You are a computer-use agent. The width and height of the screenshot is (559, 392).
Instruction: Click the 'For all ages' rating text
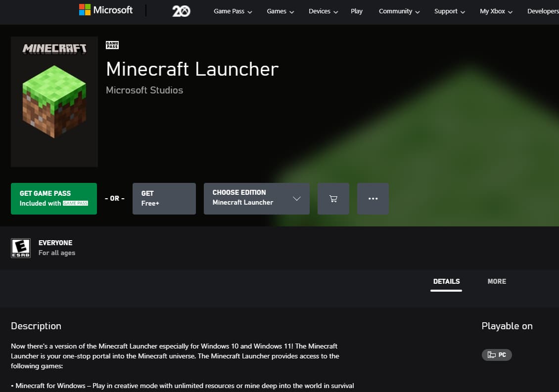57,253
